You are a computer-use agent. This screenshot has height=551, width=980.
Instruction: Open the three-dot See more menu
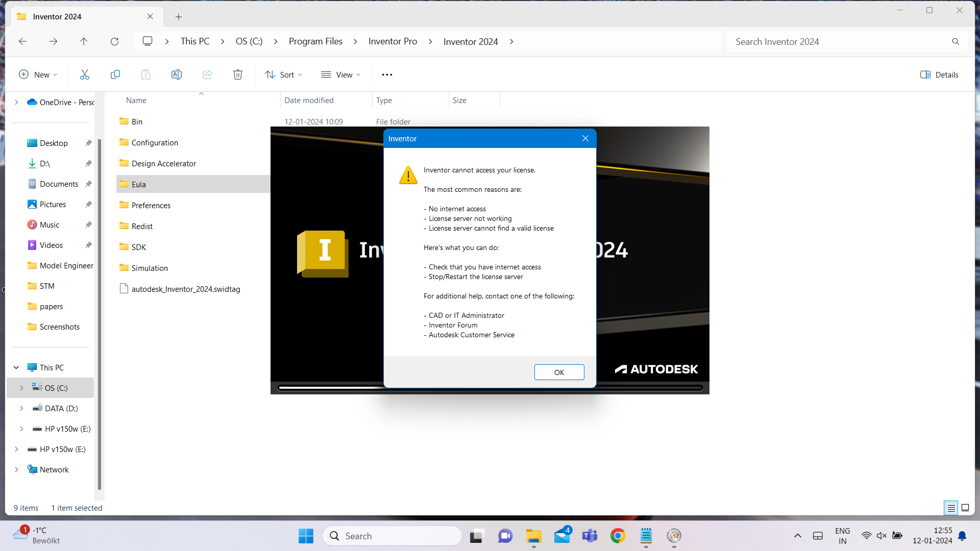[x=387, y=74]
